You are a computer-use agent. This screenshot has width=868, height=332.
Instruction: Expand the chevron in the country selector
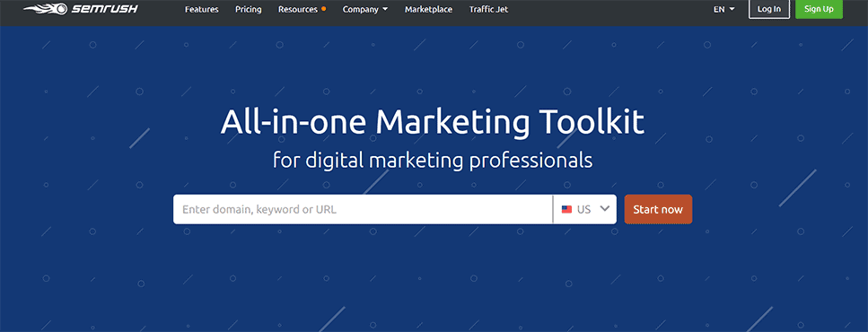point(604,209)
